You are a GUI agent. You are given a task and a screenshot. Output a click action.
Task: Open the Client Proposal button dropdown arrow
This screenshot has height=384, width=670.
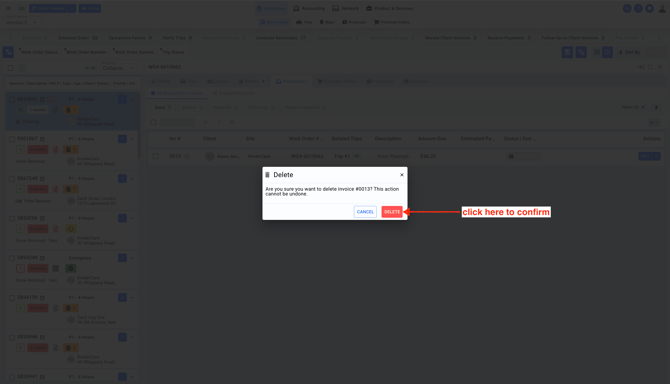coord(72,8)
